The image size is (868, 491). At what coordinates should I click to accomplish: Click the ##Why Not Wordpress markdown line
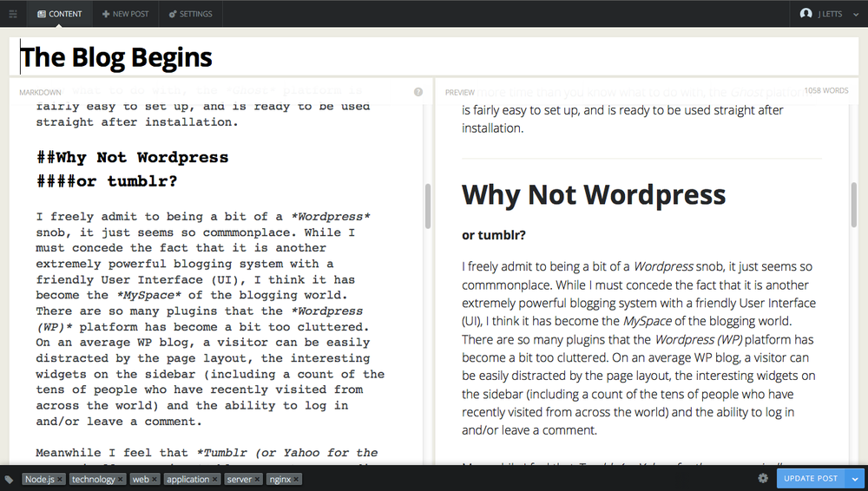tap(132, 157)
